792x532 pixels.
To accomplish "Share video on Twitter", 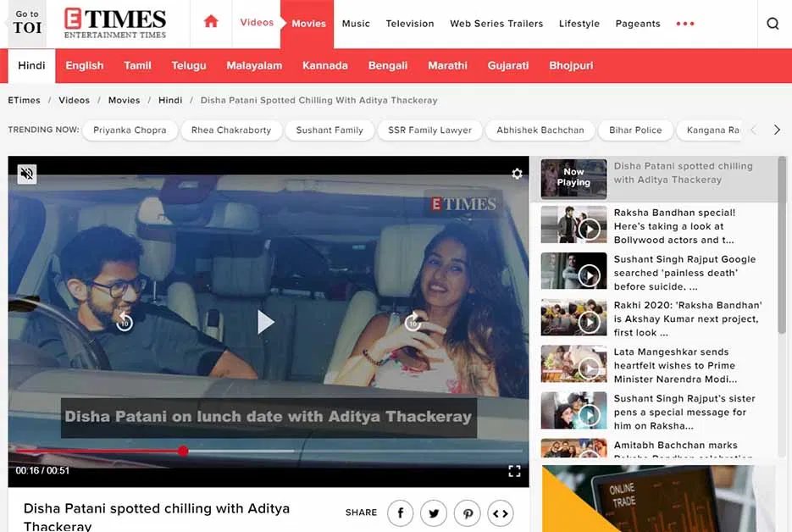I will pos(434,513).
